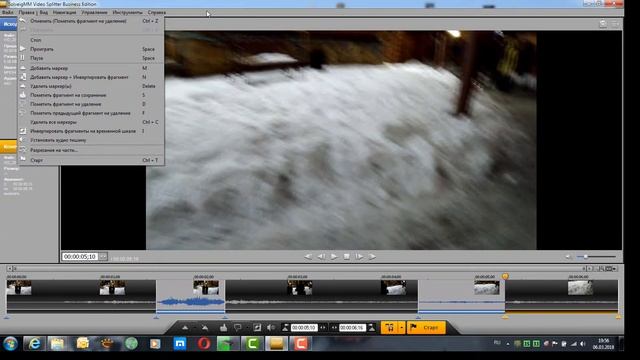Choose Инвертировать фрагменты на временной шкале
This screenshot has width=640, height=360.
91,131
